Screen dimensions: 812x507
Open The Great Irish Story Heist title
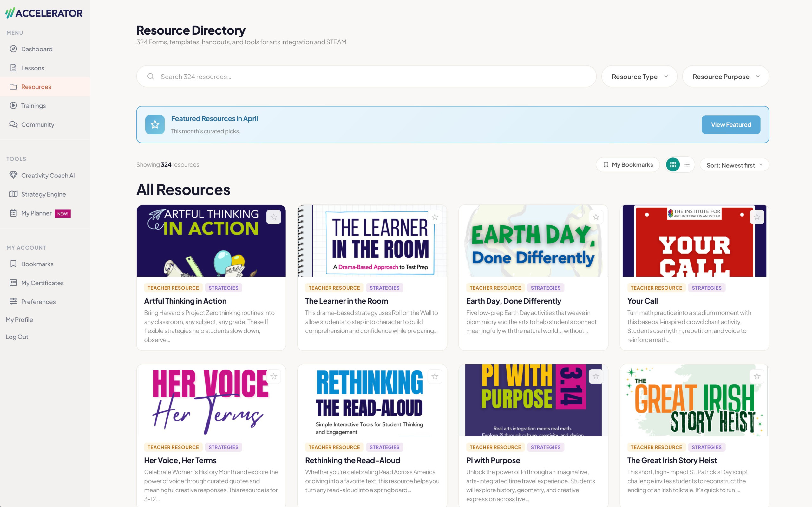(672, 460)
